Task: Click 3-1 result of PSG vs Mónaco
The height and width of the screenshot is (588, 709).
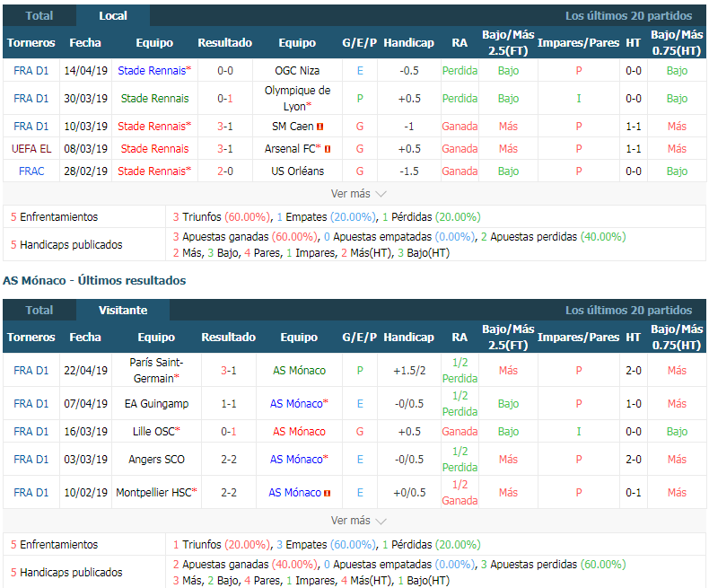Action: tap(229, 371)
